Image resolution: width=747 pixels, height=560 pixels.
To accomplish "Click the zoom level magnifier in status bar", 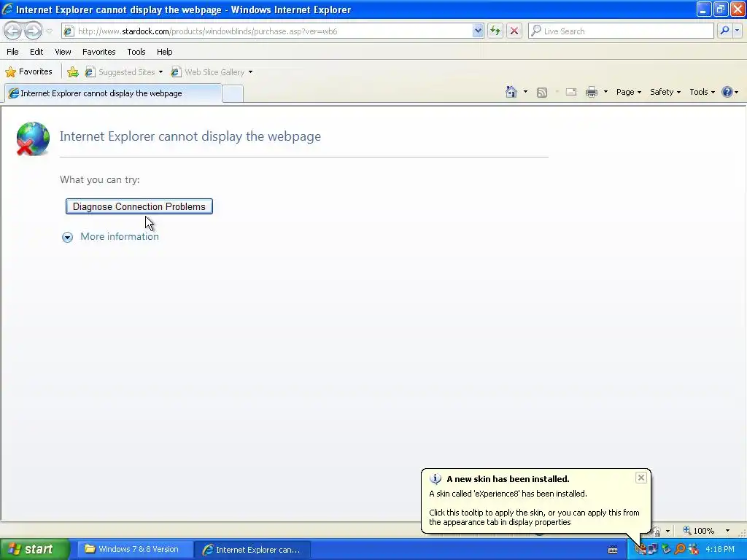I will (687, 531).
